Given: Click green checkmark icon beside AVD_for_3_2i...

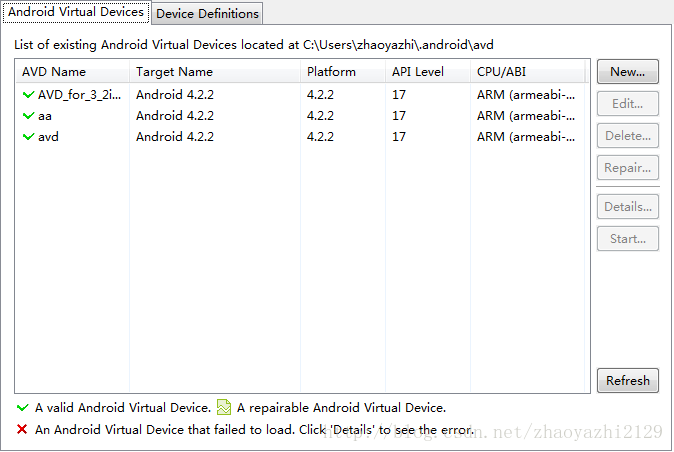Looking at the screenshot, I should [x=28, y=95].
